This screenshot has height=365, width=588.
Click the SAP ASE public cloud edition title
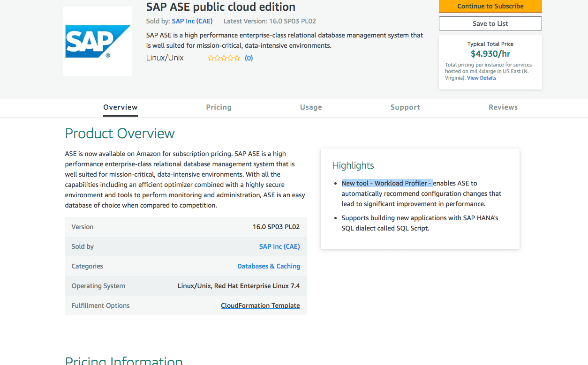coord(221,7)
